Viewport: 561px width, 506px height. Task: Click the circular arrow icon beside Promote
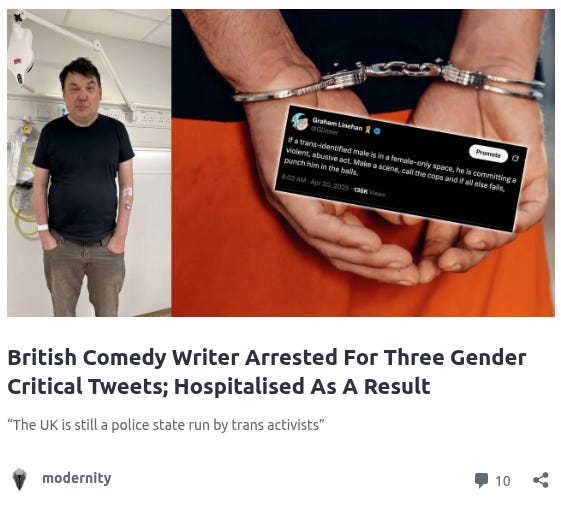pos(515,158)
